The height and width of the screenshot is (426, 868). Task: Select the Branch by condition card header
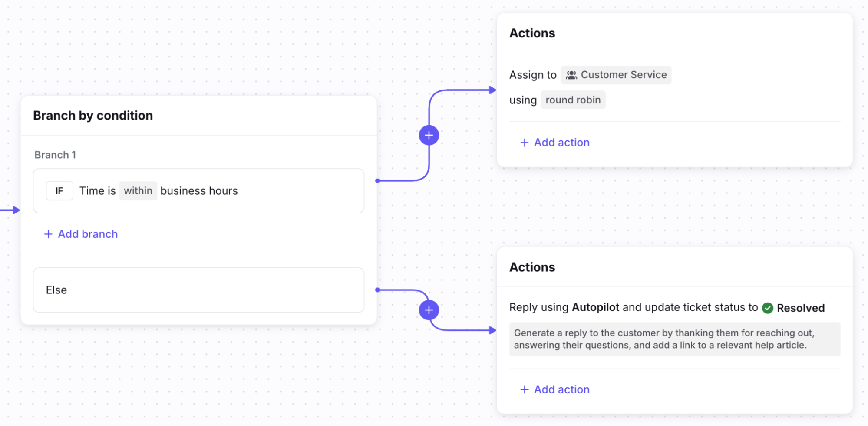[x=93, y=116]
